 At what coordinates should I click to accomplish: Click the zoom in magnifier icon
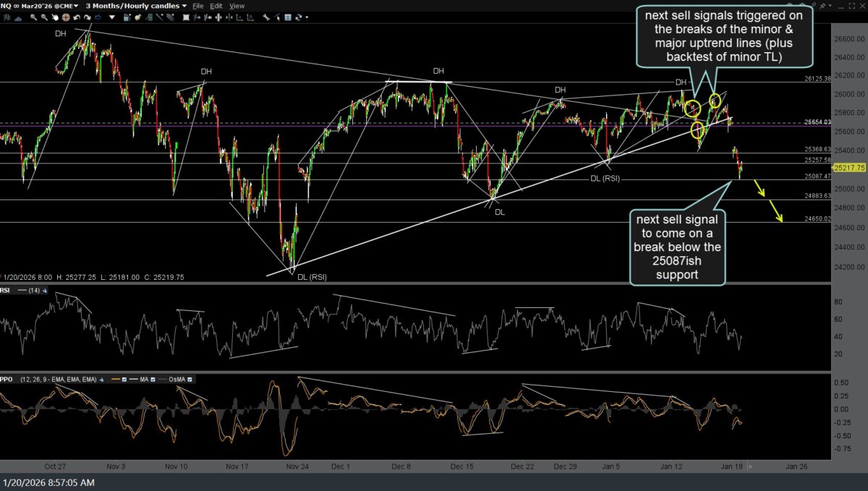coord(33,17)
